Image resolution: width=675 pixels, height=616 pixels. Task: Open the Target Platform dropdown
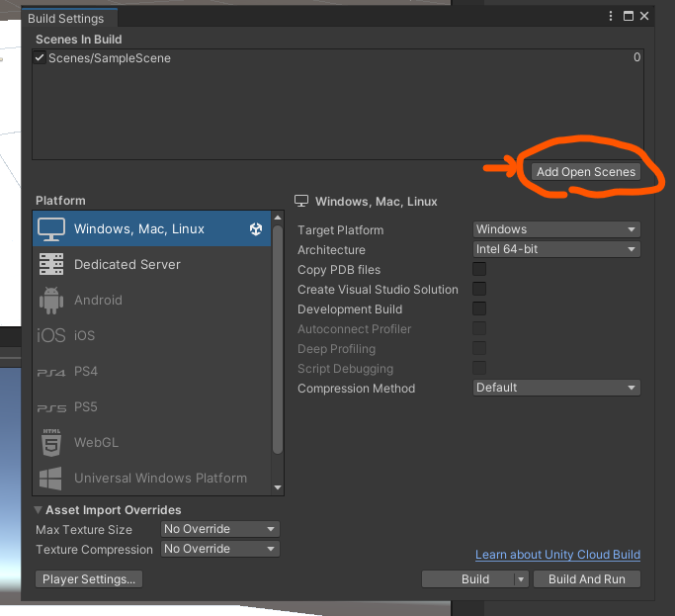click(x=556, y=229)
